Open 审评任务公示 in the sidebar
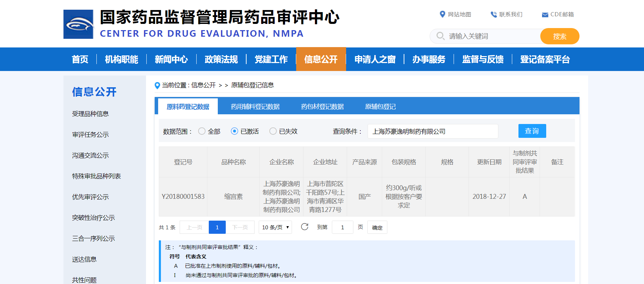 (91, 135)
